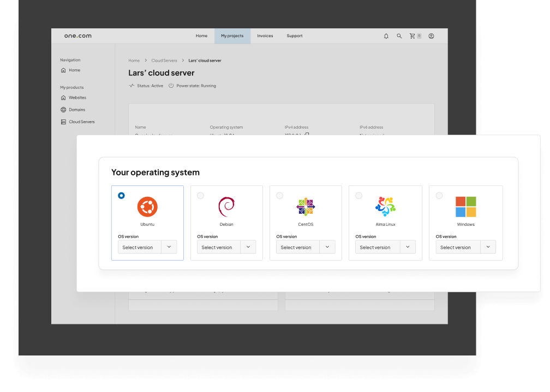Open Cloud Servers in sidebar
The height and width of the screenshot is (392, 550).
pos(82,122)
